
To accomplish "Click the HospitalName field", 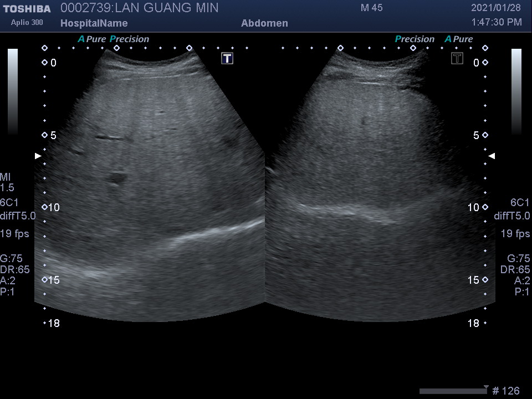I will [94, 23].
